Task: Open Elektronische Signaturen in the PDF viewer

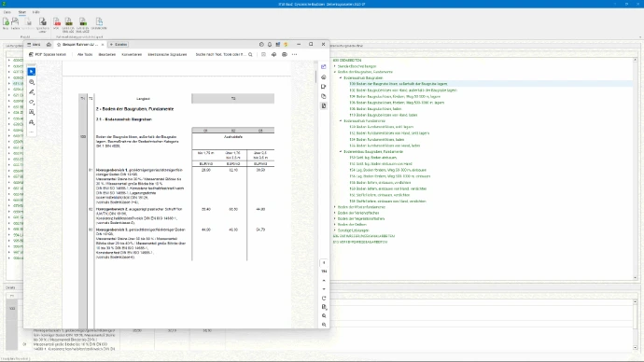Action: click(167, 54)
